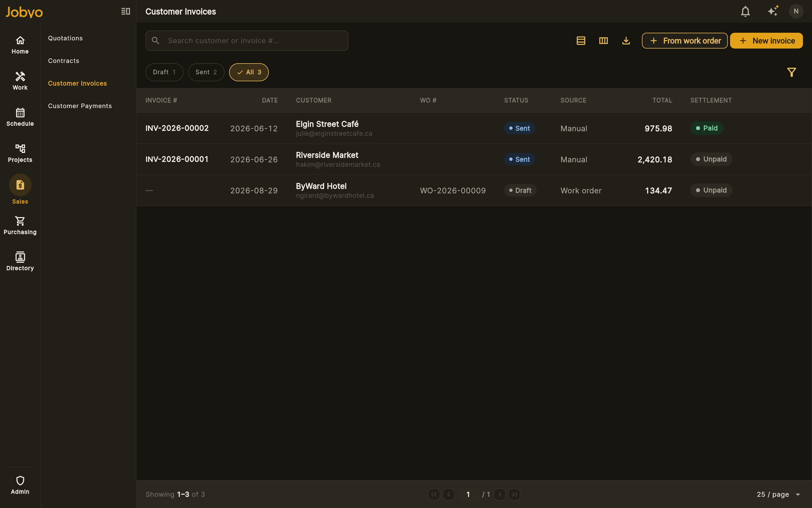Create invoice From work order
Viewport: 812px width, 508px height.
pyautogui.click(x=685, y=41)
